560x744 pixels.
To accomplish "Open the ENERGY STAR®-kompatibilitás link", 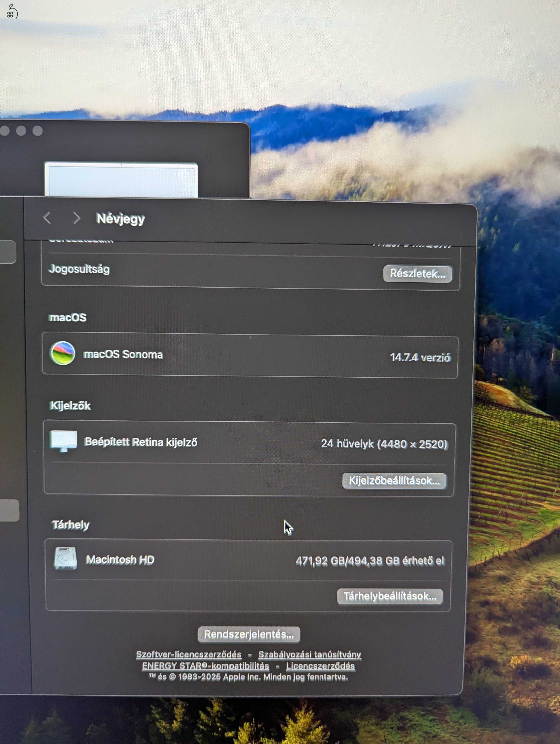I will 206,666.
